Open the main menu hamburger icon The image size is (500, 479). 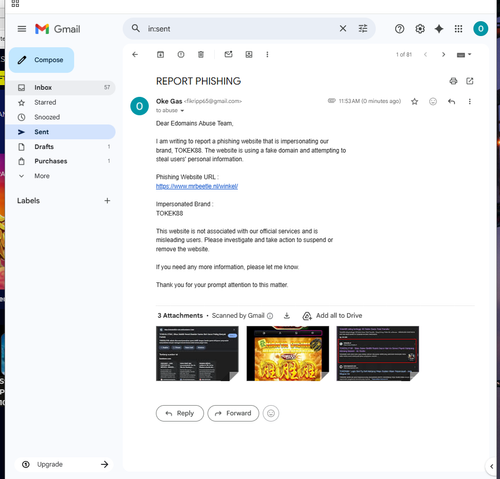22,29
